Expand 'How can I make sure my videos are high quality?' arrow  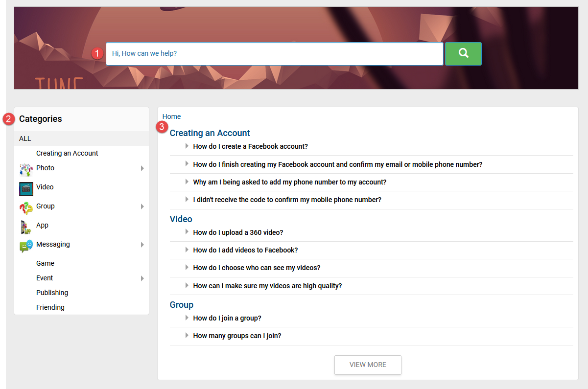click(x=187, y=285)
